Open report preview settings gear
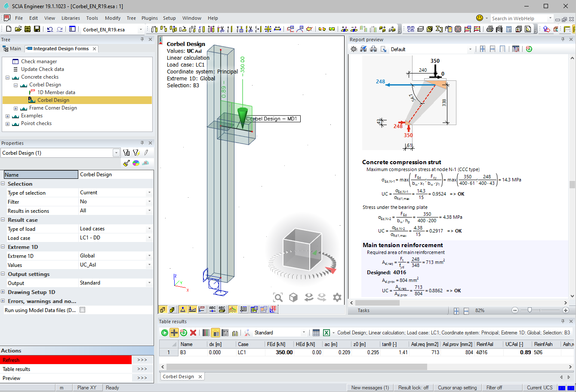 (x=354, y=49)
